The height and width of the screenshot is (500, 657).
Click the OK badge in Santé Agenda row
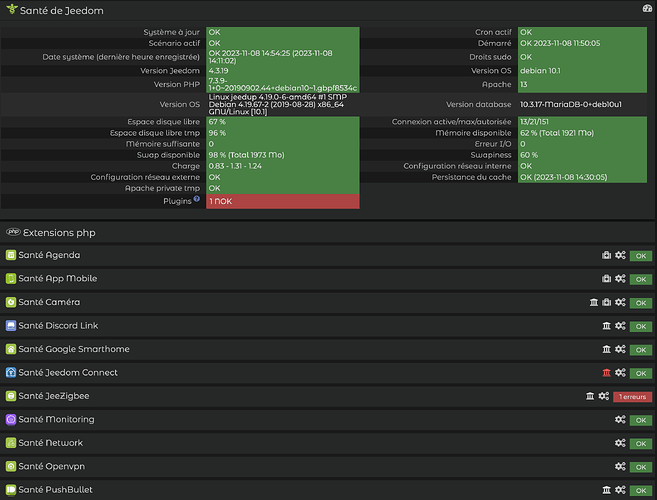click(641, 256)
